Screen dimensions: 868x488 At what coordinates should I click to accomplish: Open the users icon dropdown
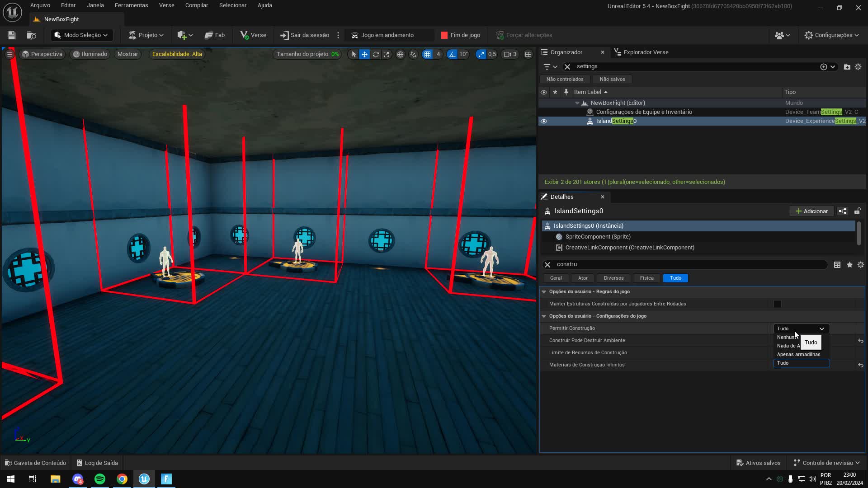pyautogui.click(x=783, y=35)
